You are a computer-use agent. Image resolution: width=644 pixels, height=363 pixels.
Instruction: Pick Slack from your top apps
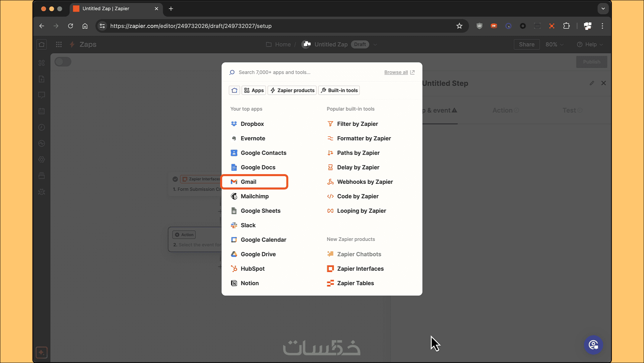tap(248, 225)
